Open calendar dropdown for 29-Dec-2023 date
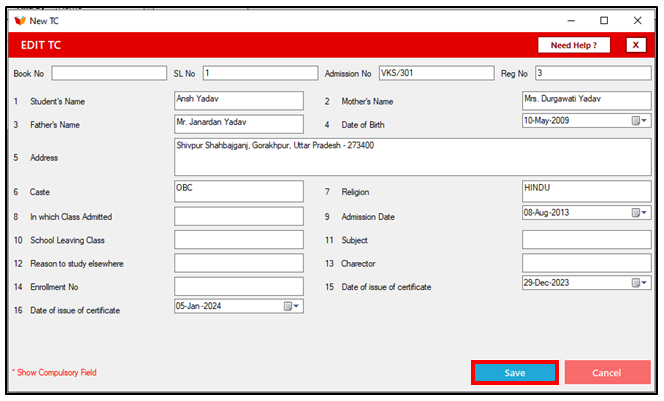This screenshot has width=664, height=401. click(639, 283)
